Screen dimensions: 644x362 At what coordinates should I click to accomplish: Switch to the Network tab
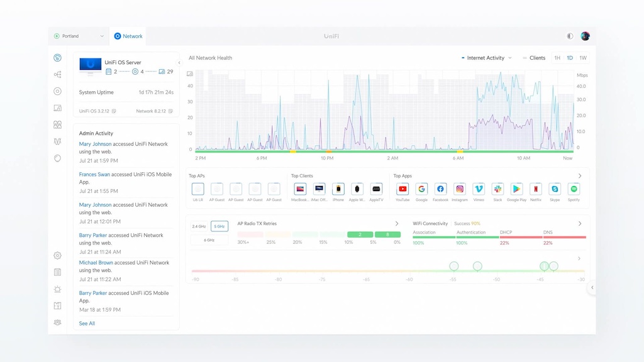[128, 36]
